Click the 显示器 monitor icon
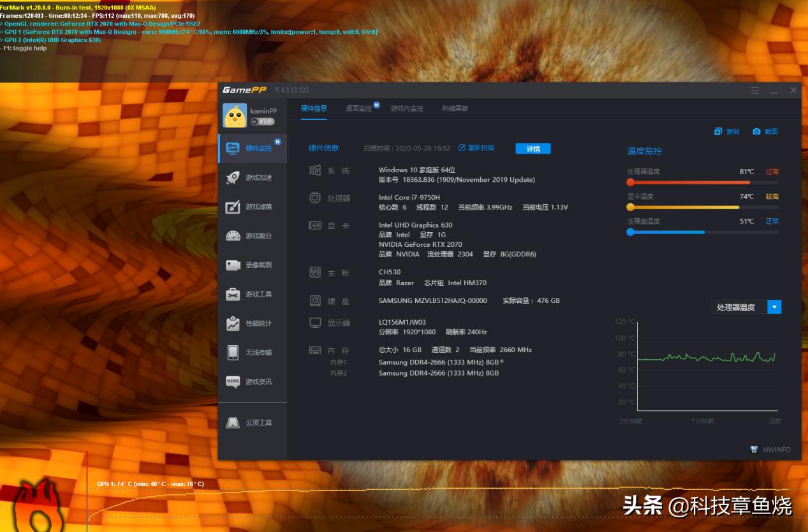808x532 pixels. pyautogui.click(x=315, y=323)
